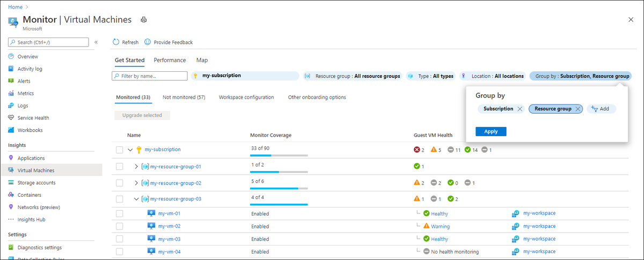Check the my-vm-03 checkbox
This screenshot has width=644, height=260.
pos(120,239)
